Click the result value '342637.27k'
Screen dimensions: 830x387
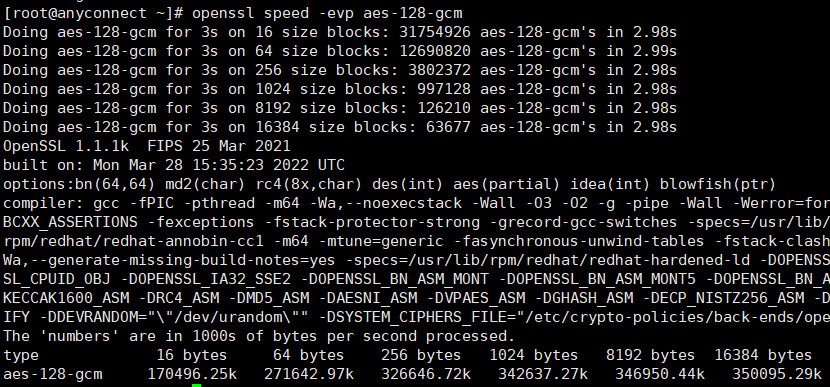[x=543, y=374]
